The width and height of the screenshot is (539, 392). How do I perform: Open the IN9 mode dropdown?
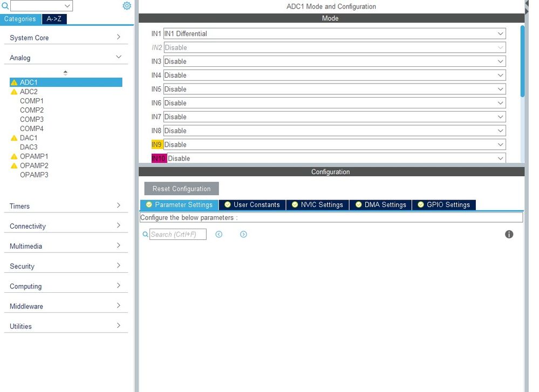pyautogui.click(x=335, y=145)
